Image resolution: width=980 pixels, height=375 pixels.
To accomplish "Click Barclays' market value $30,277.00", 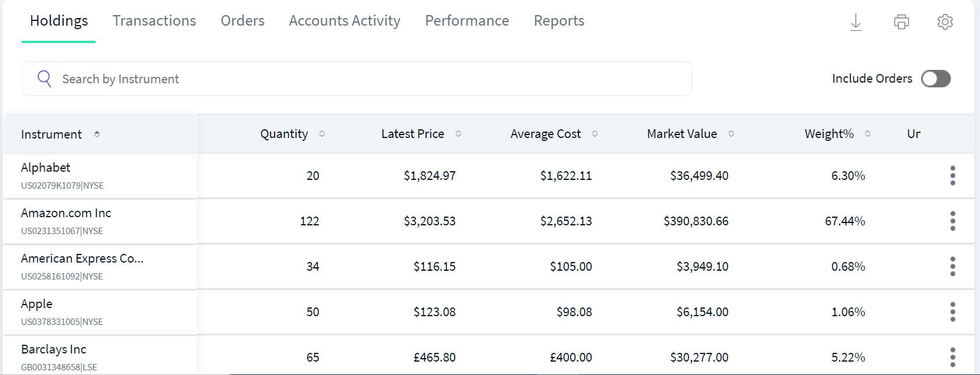I will 699,358.
